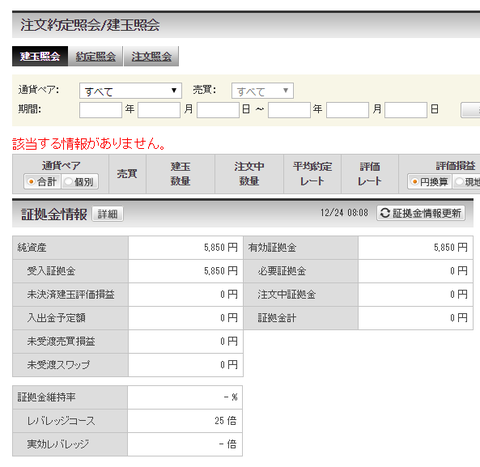The width and height of the screenshot is (480, 467).
Task: Focus the end day input field
Action: [406, 110]
